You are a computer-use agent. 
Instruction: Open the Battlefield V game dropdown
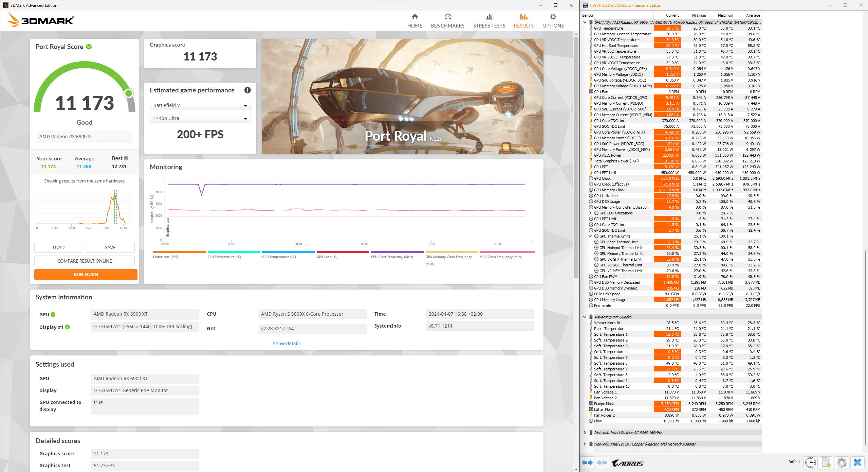click(x=200, y=105)
